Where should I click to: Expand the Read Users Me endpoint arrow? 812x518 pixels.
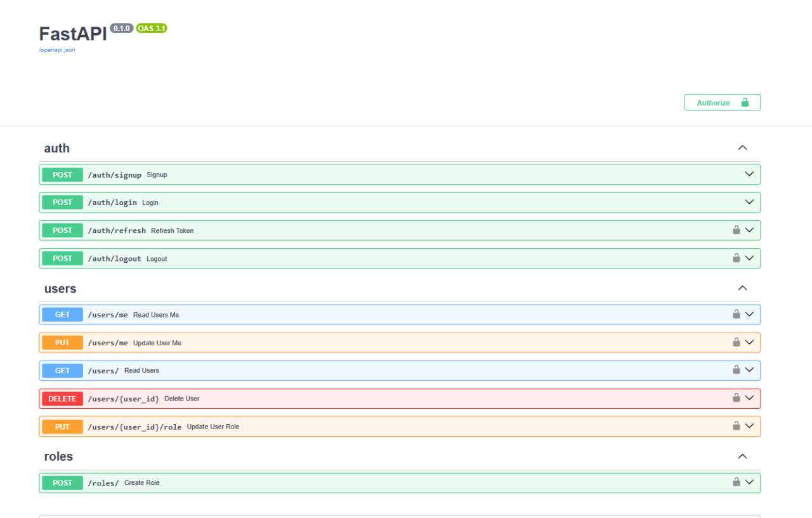(749, 314)
